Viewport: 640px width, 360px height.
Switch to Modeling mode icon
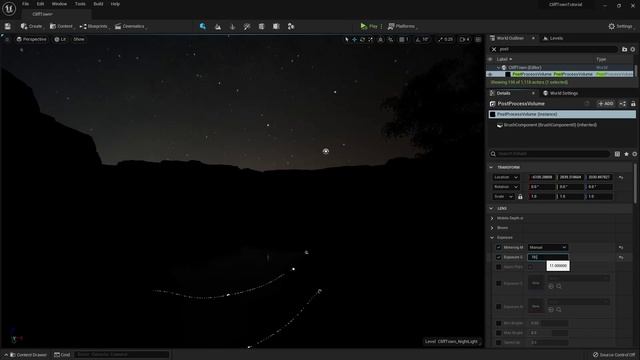click(x=262, y=27)
